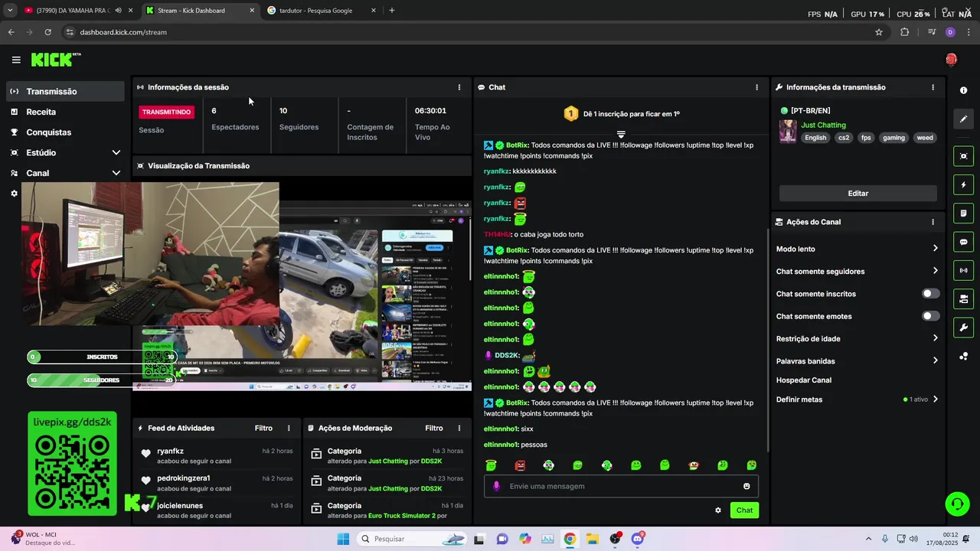Open a new browser tab

[x=392, y=11]
